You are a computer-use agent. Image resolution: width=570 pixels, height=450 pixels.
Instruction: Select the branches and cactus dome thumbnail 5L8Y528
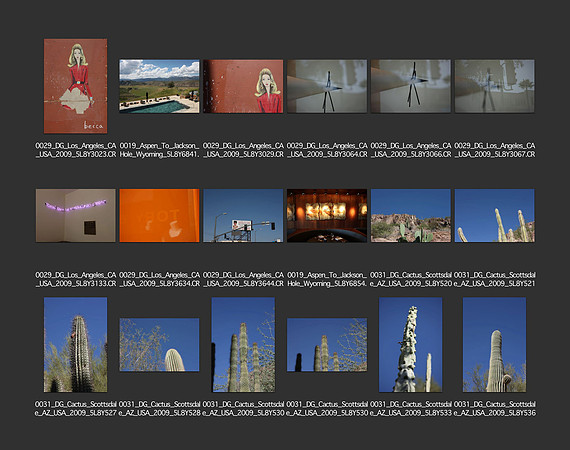tap(159, 345)
